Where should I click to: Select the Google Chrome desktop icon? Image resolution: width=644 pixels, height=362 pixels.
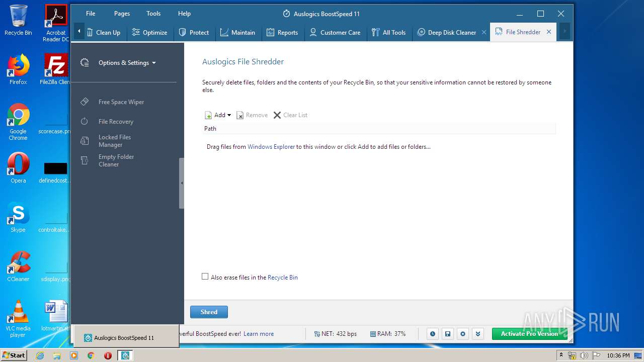[x=18, y=122]
